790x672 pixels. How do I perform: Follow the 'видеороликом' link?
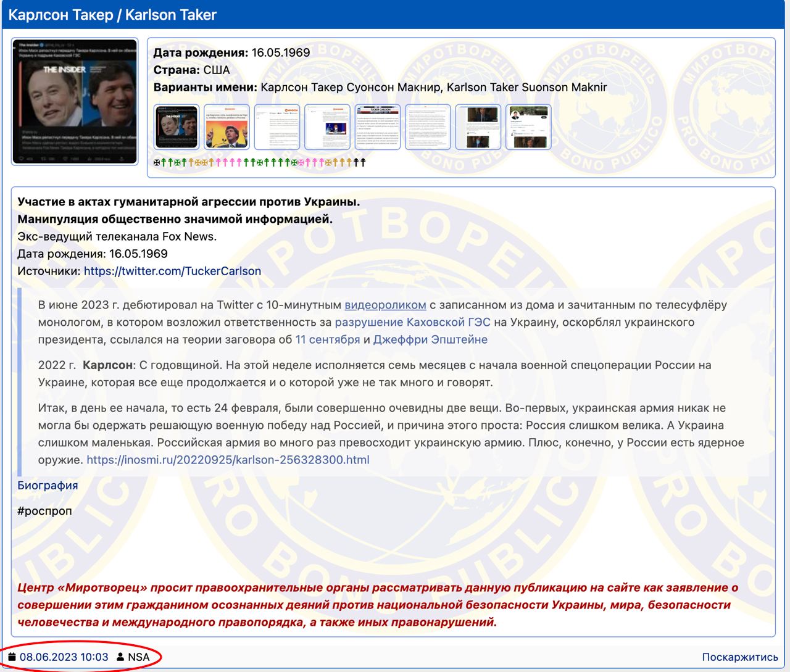[x=385, y=305]
